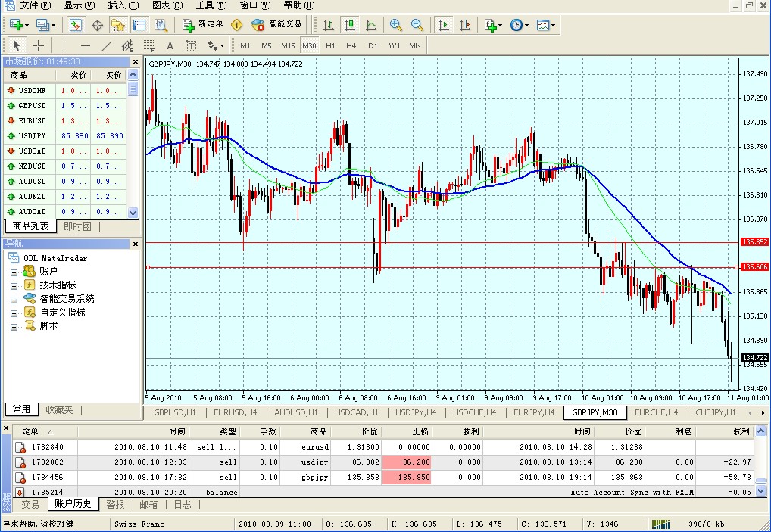Select the crosshair tool
Image resolution: width=771 pixels, height=532 pixels.
point(38,45)
